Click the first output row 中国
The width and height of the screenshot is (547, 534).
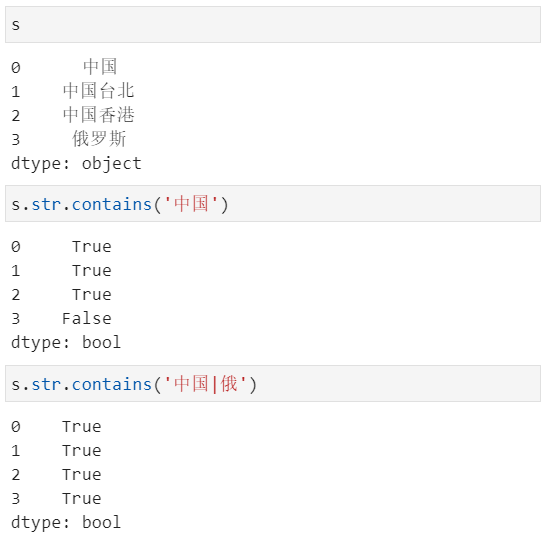point(64,67)
